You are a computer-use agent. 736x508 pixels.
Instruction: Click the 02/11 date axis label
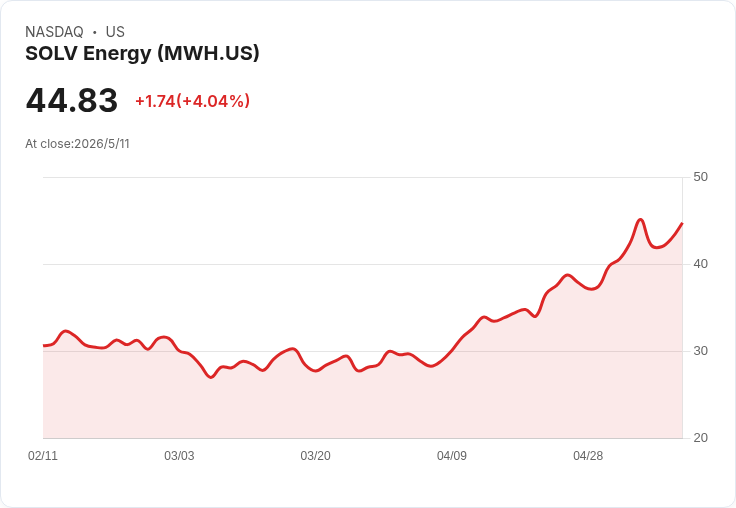click(x=43, y=456)
